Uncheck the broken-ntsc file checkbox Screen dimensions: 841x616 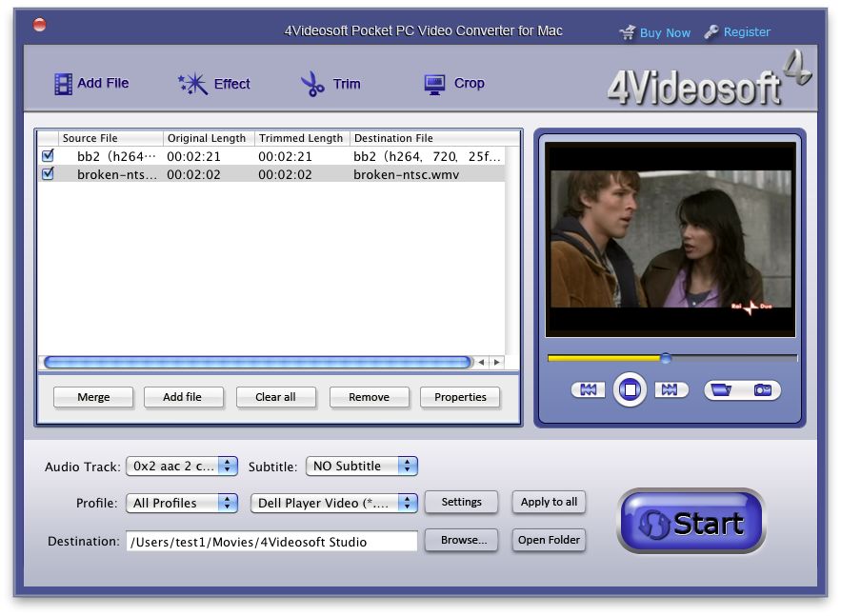[x=48, y=173]
